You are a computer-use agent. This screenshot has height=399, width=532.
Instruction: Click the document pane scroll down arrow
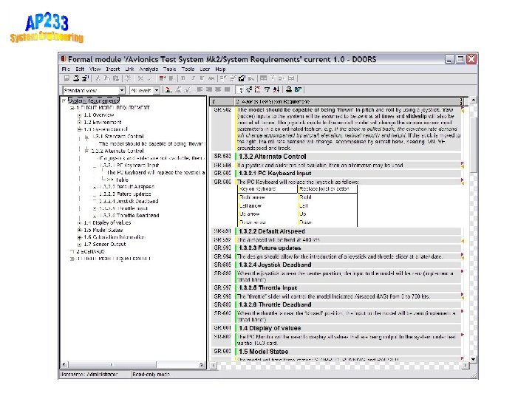click(x=474, y=358)
